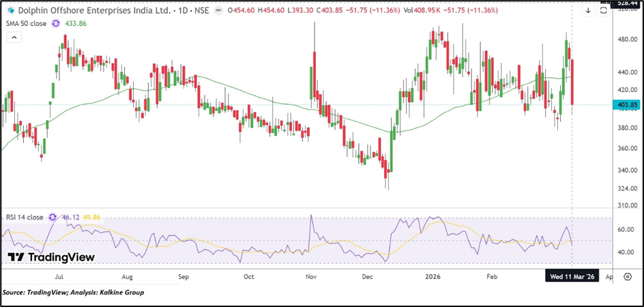
Task: Click the RSI 60.00 level on scale
Action: [626, 230]
